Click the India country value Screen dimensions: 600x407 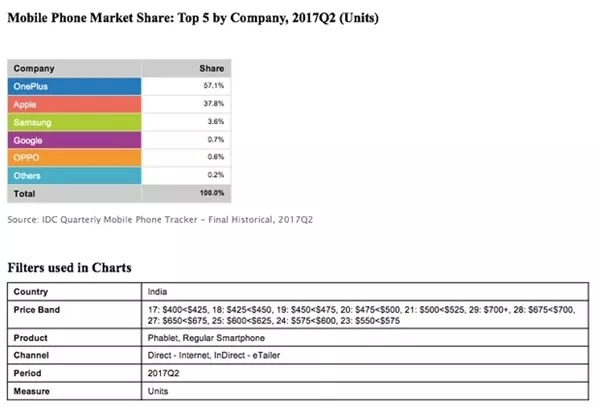(159, 291)
